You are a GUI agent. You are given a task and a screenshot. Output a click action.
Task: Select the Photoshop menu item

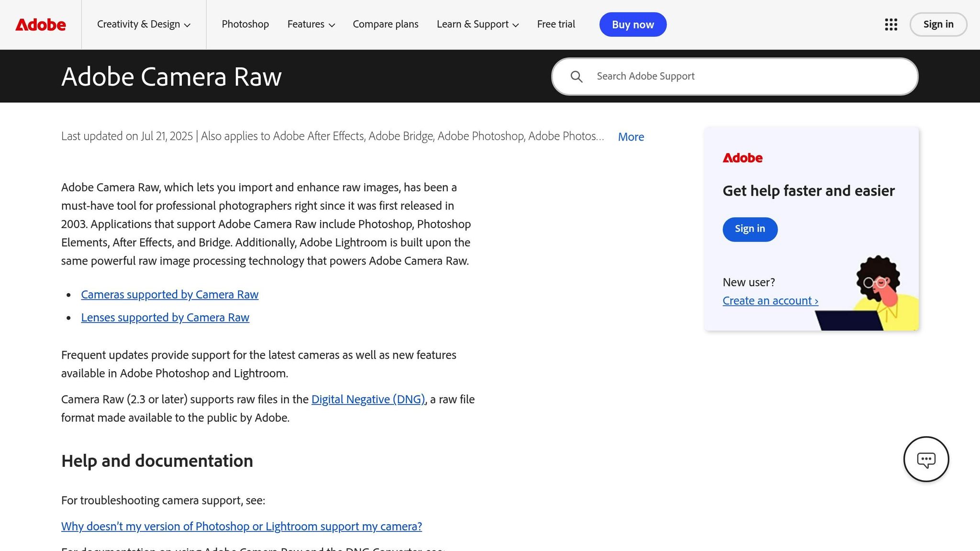pos(245,24)
